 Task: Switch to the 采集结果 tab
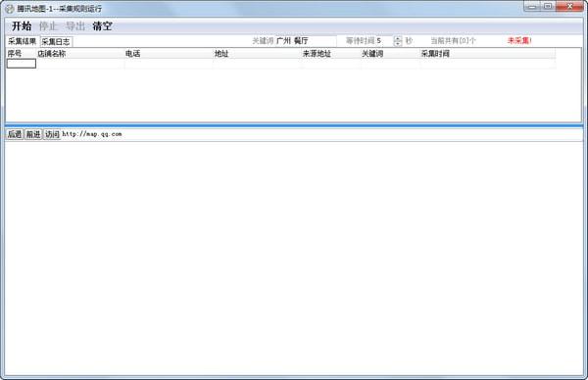pos(23,41)
